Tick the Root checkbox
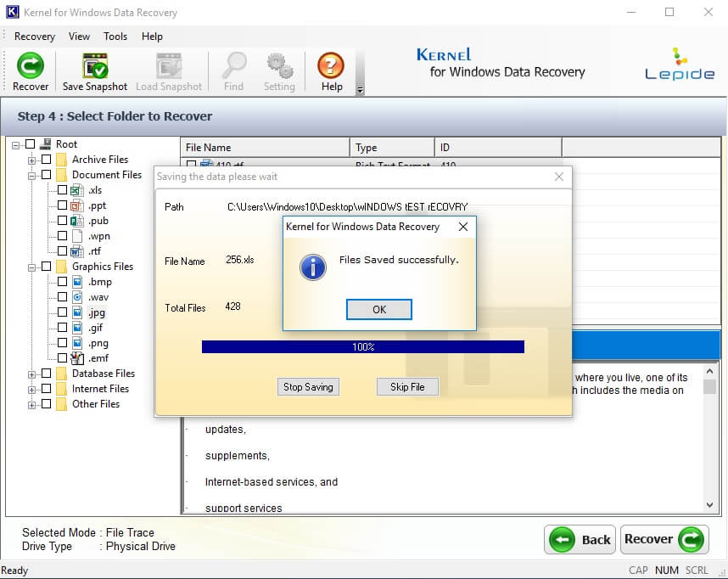 (x=31, y=144)
